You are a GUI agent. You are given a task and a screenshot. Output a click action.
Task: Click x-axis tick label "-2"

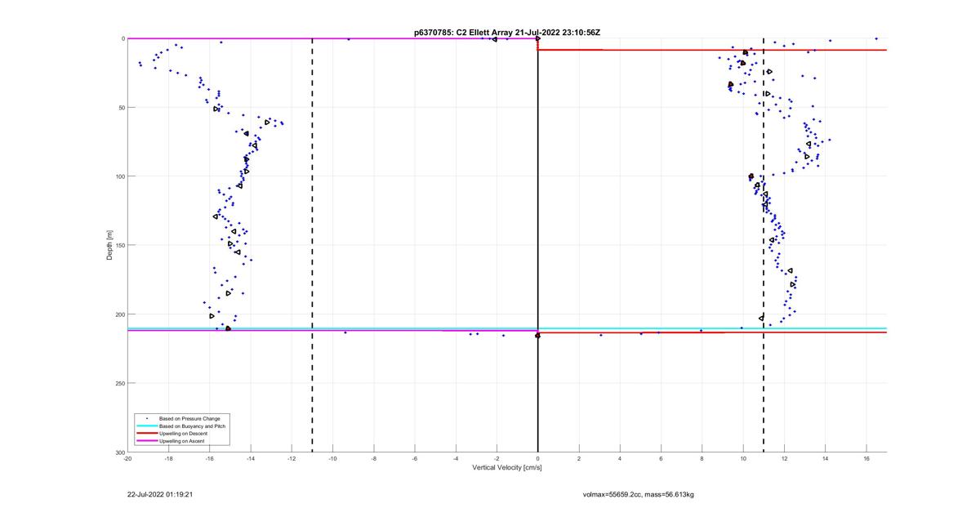[497, 458]
